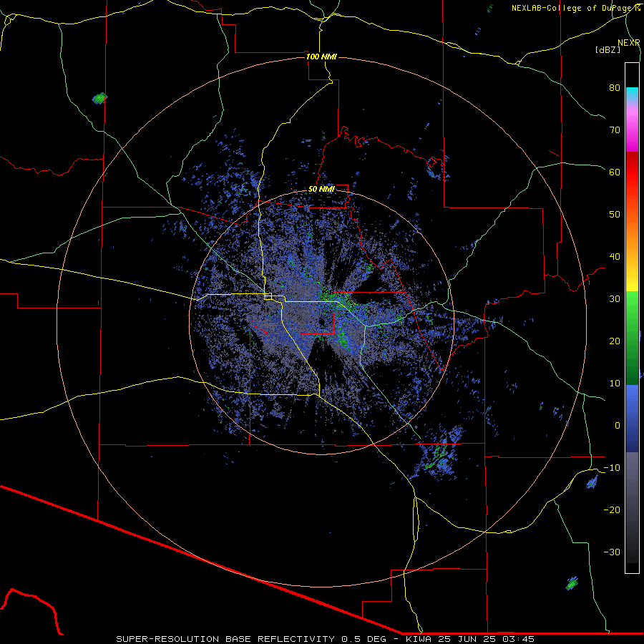
Task: Select the 0 value on dBZ scale
Action: (618, 426)
